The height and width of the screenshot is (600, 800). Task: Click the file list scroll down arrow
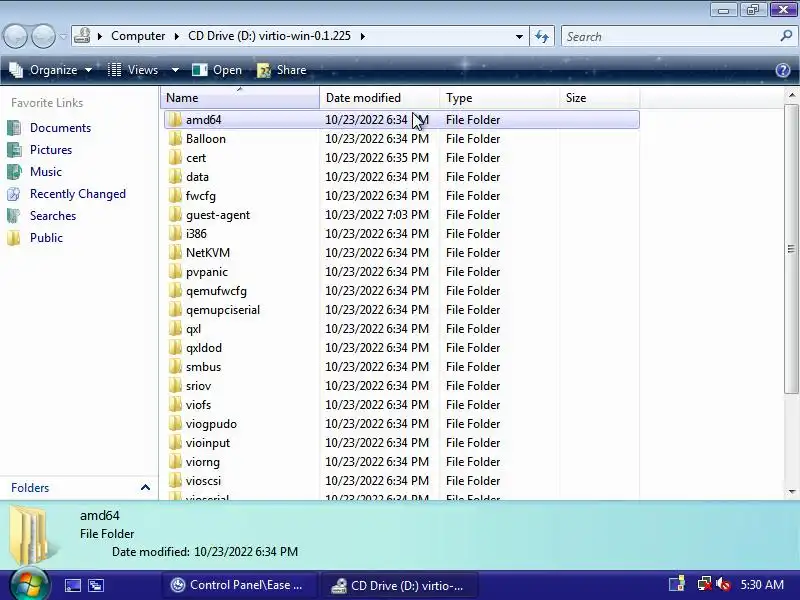[x=792, y=492]
